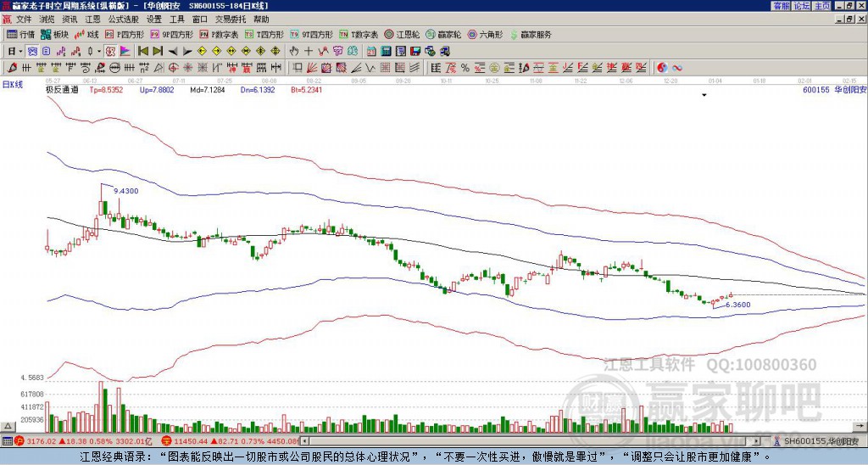Select the hand pan tool
The width and height of the screenshot is (868, 465).
pos(294,52)
